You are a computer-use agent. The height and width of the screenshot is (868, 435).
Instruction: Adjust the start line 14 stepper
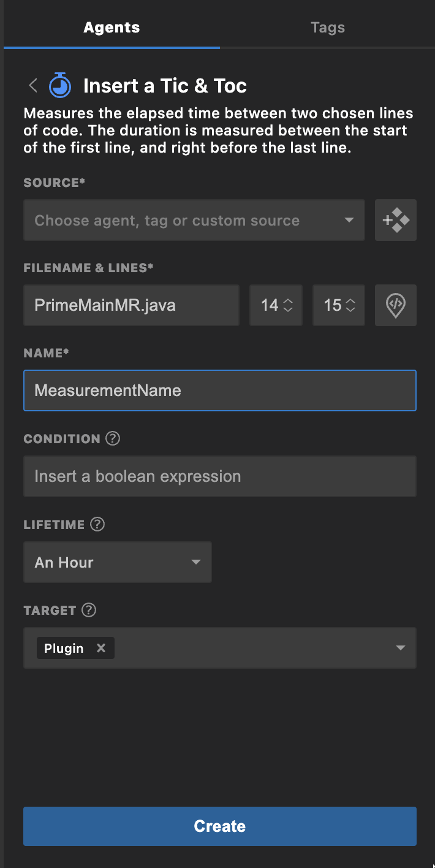287,305
